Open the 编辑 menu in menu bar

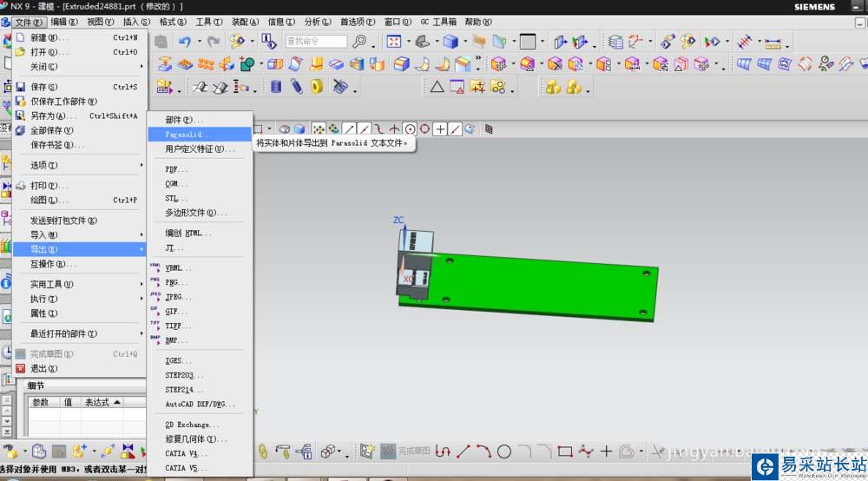64,23
